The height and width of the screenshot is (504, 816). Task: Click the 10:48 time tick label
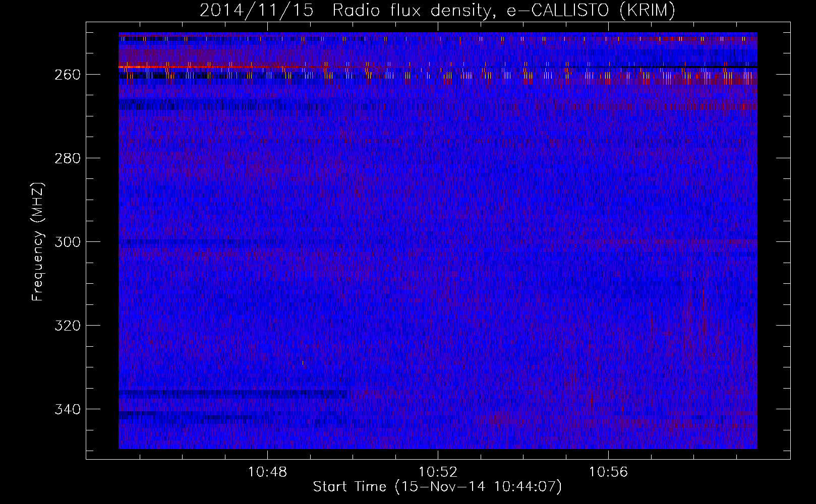267,472
